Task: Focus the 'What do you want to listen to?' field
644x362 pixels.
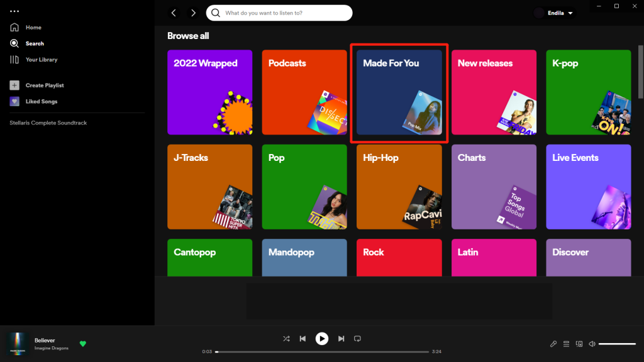Action: pyautogui.click(x=279, y=13)
